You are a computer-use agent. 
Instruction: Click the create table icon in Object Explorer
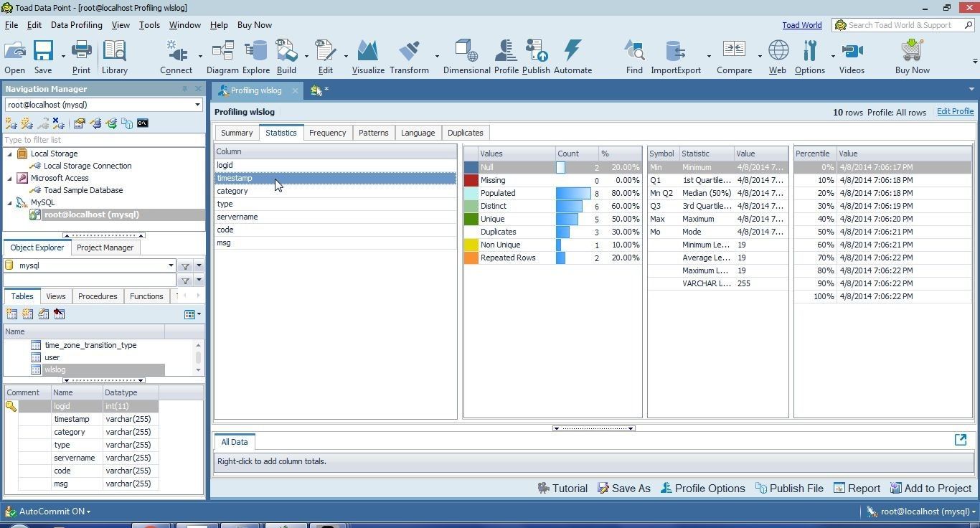(x=11, y=313)
